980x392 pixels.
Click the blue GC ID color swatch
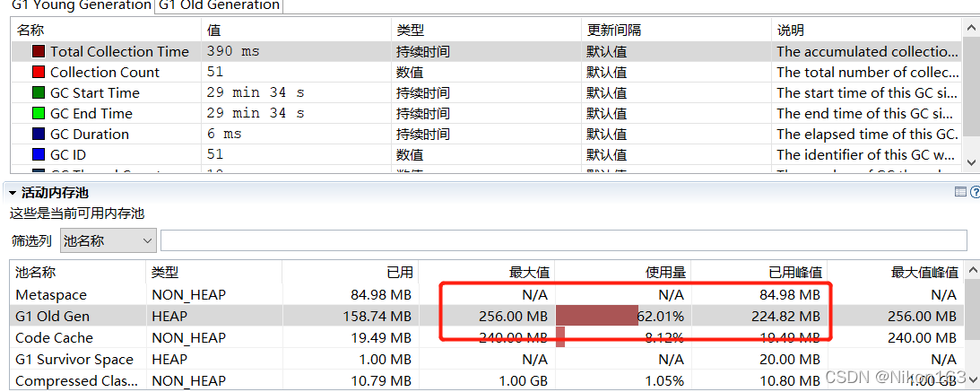39,155
